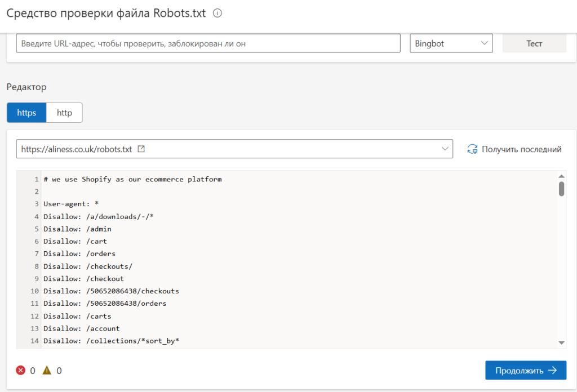
Task: Click the line 'Disallow: /50652086438/orders'
Action: pos(105,304)
